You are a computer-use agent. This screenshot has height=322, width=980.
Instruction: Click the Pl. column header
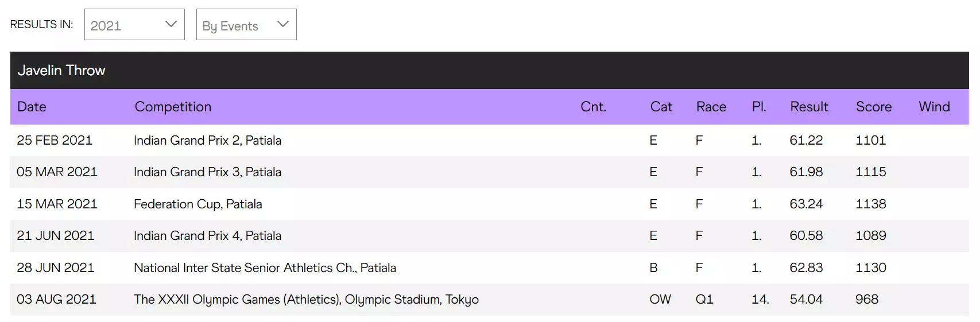[759, 107]
